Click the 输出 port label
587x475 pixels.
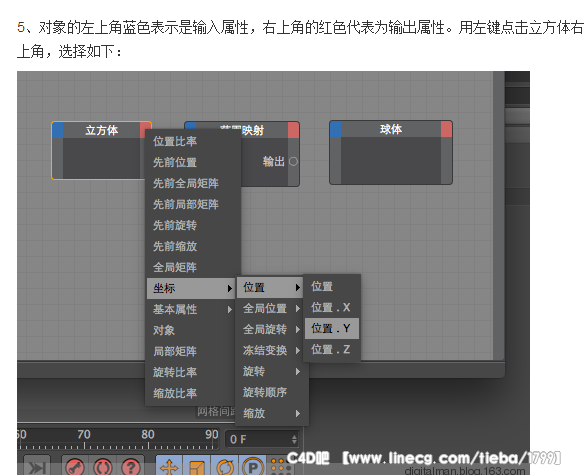[x=274, y=161]
